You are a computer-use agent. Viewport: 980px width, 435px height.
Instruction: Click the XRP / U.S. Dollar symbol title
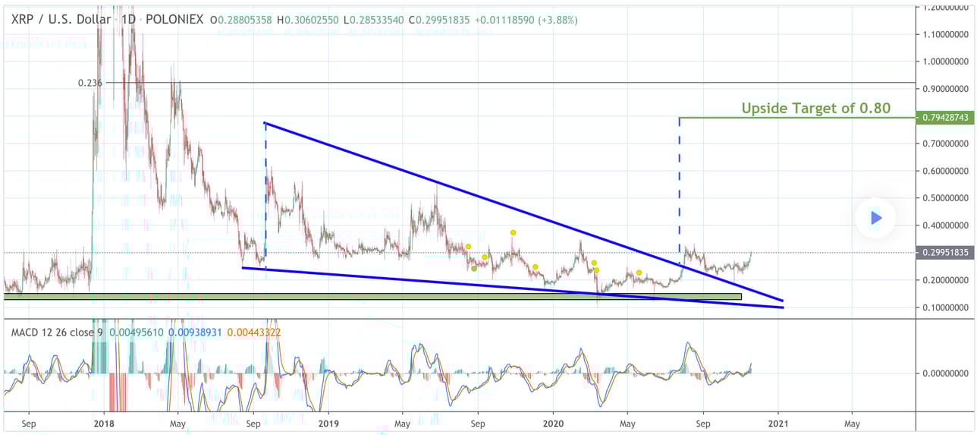59,19
